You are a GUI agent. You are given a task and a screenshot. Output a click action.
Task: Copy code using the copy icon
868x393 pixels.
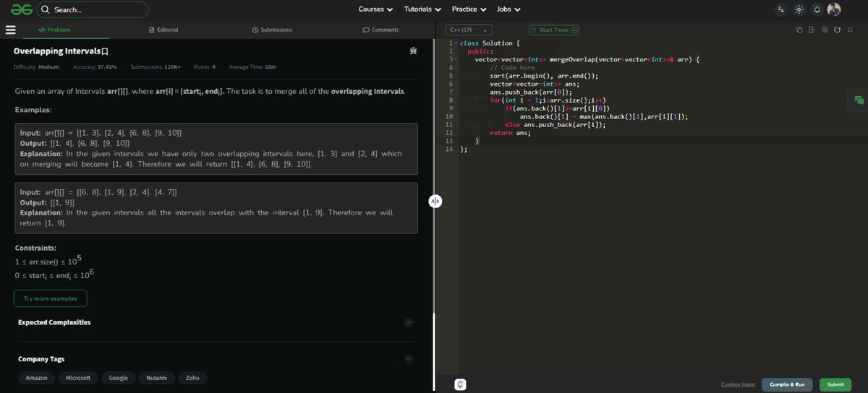pos(799,30)
